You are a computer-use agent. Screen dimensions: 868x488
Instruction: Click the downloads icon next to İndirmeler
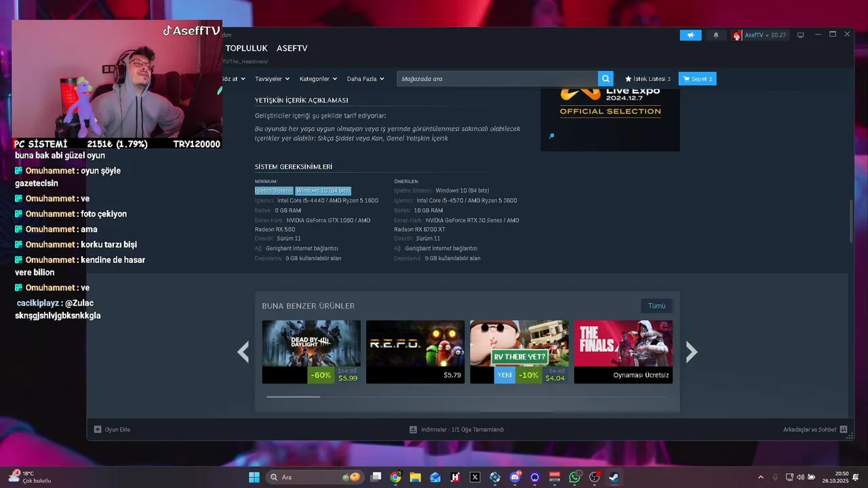(x=413, y=429)
